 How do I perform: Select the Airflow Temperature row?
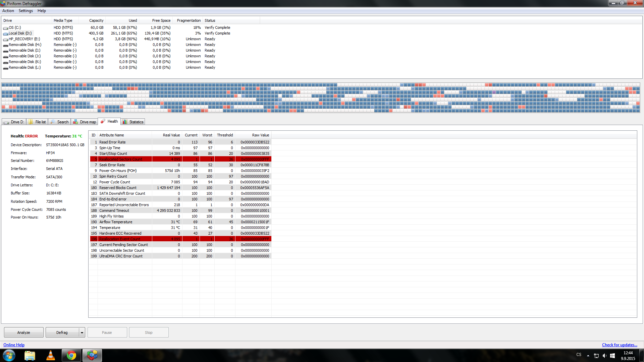point(180,222)
